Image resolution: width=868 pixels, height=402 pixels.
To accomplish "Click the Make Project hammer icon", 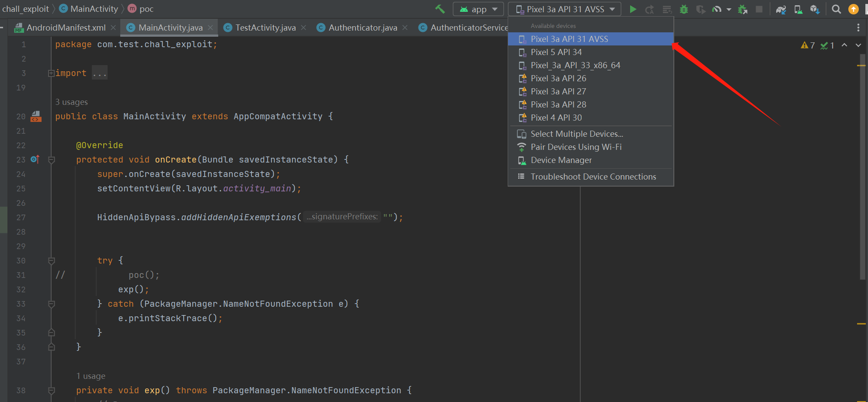I will point(440,9).
